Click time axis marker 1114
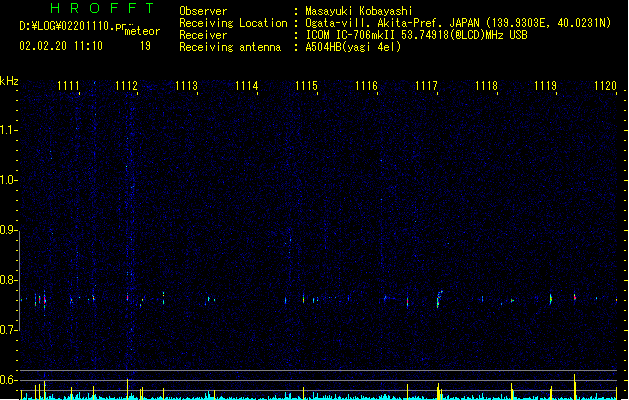 pos(246,86)
